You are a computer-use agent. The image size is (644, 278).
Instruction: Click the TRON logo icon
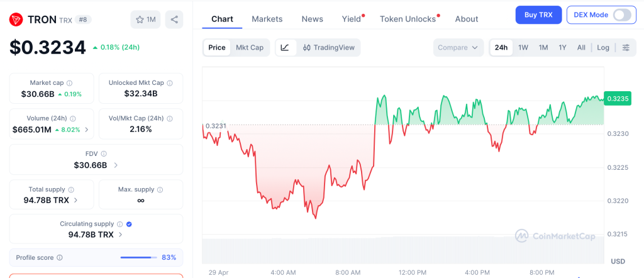point(16,19)
